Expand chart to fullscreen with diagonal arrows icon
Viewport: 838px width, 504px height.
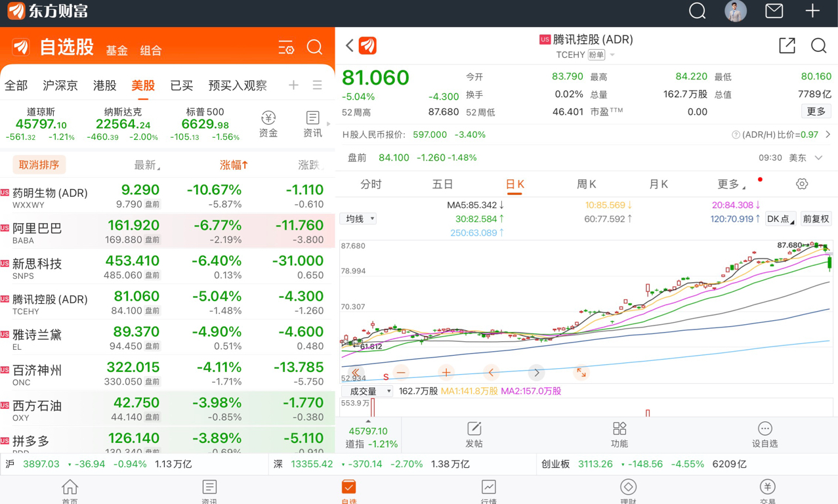pos(581,372)
